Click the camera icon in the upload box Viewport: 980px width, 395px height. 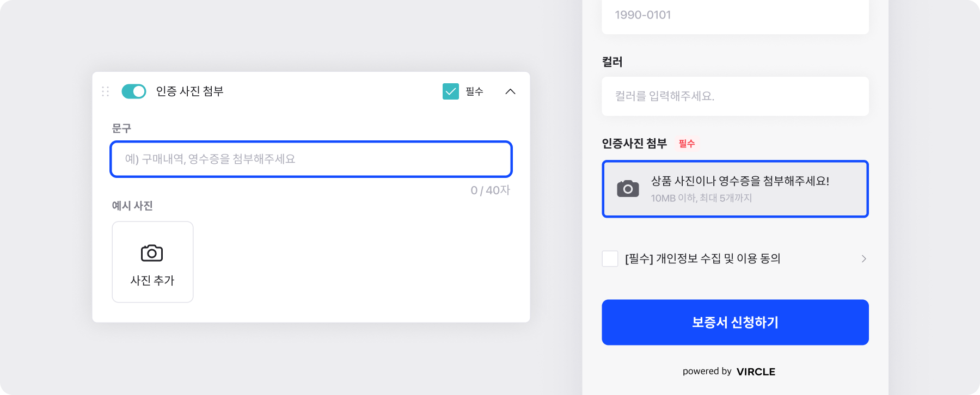pyautogui.click(x=628, y=189)
